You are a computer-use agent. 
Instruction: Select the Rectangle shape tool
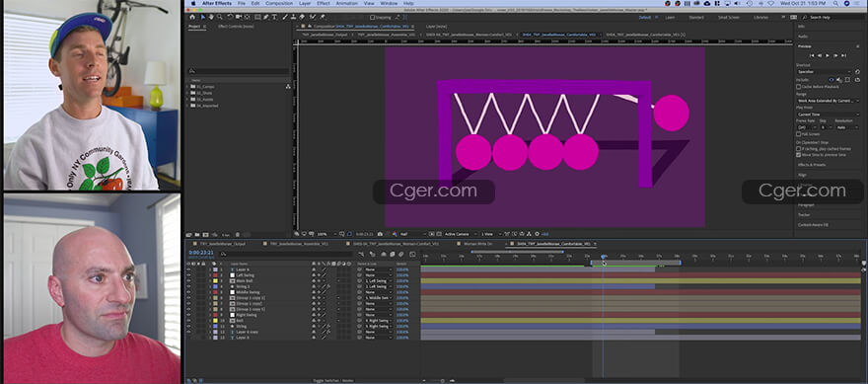coord(257,17)
